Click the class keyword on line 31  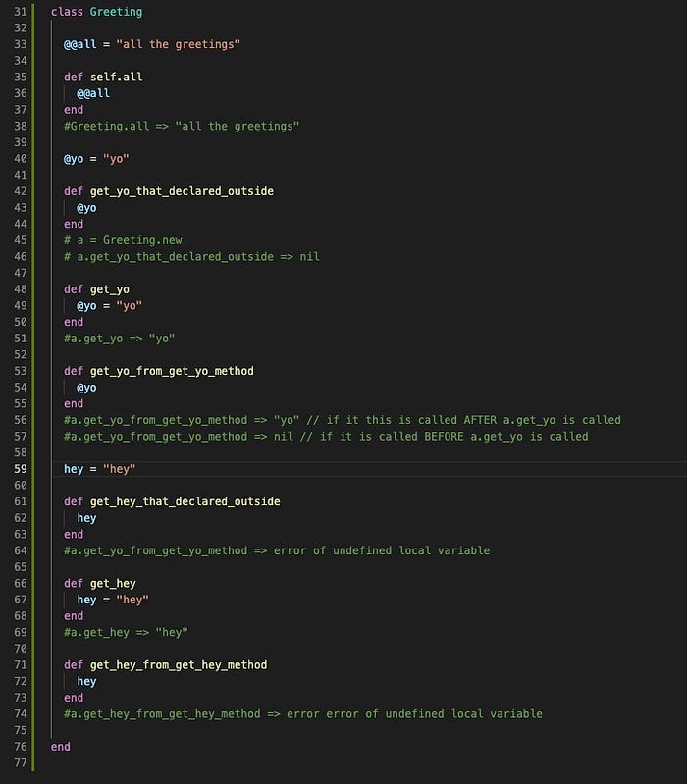pos(67,12)
